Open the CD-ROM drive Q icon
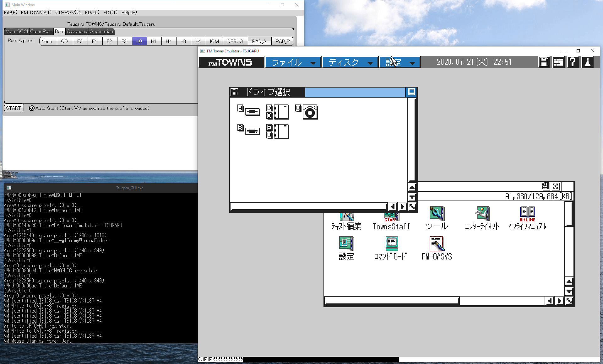 coord(307,112)
